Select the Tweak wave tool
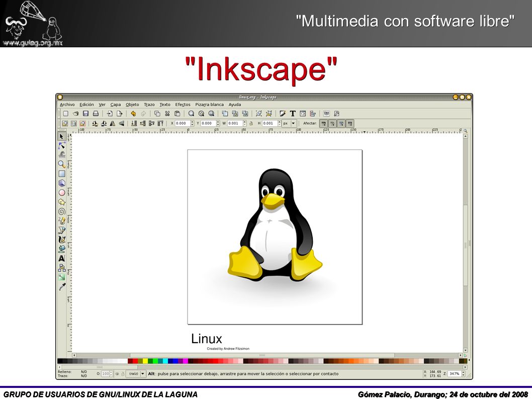The width and height of the screenshot is (532, 399). 61,155
